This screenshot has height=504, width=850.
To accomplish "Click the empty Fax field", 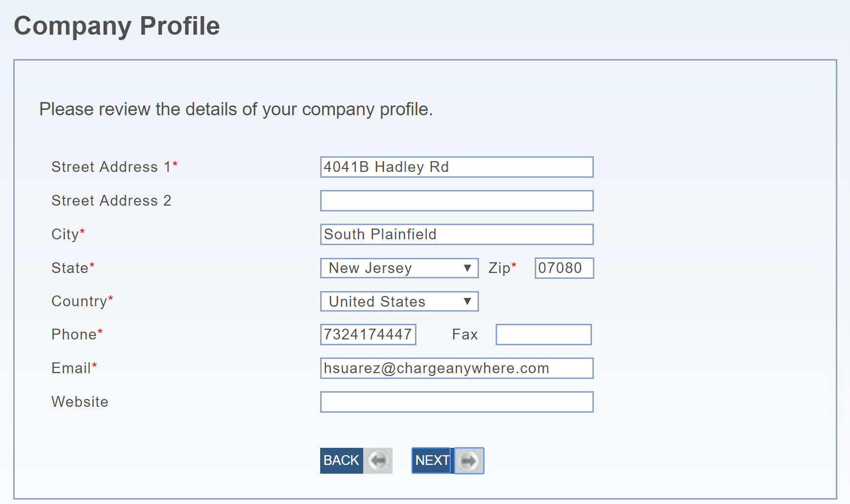I will pyautogui.click(x=543, y=335).
